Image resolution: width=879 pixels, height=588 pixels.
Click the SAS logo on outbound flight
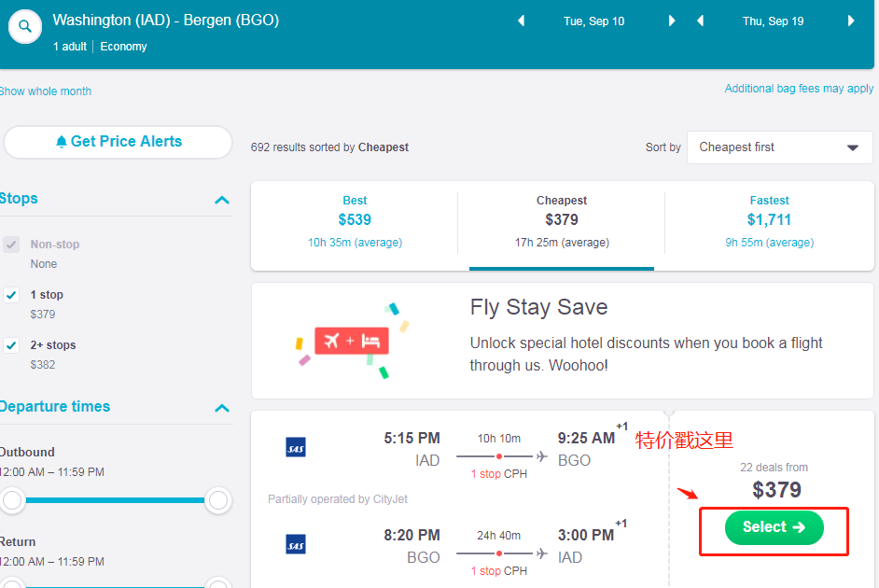click(x=296, y=447)
